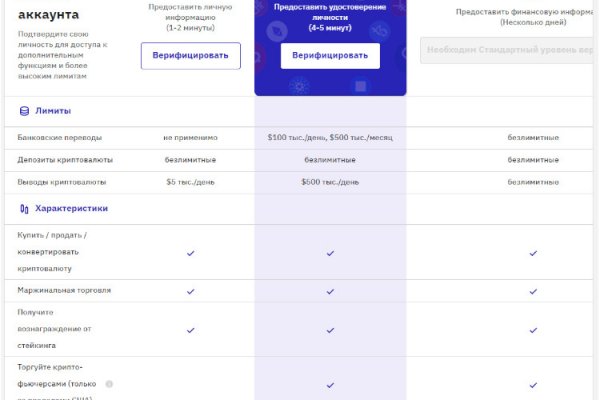Click last-column checkmark for Маржинальная торговля
Image resolution: width=600 pixels, height=400 pixels.
click(533, 291)
